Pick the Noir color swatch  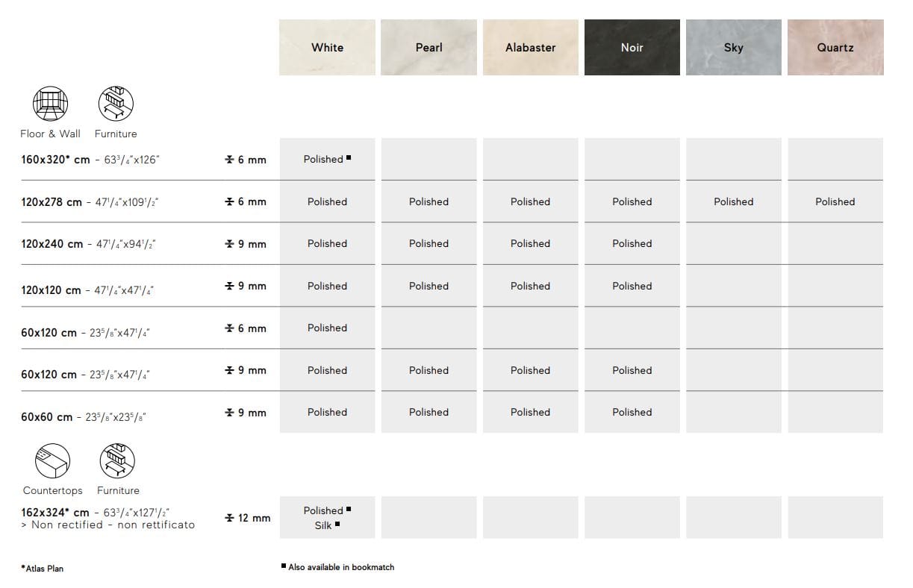tap(632, 48)
